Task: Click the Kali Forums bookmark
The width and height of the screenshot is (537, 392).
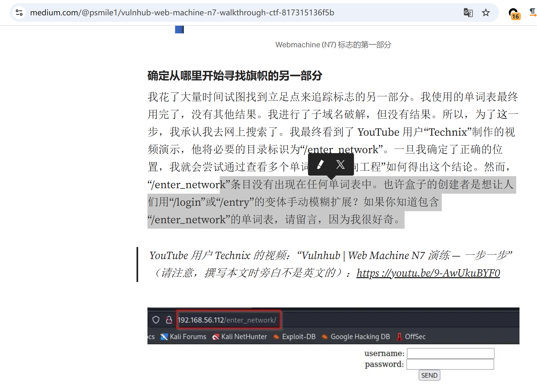Action: (184, 337)
